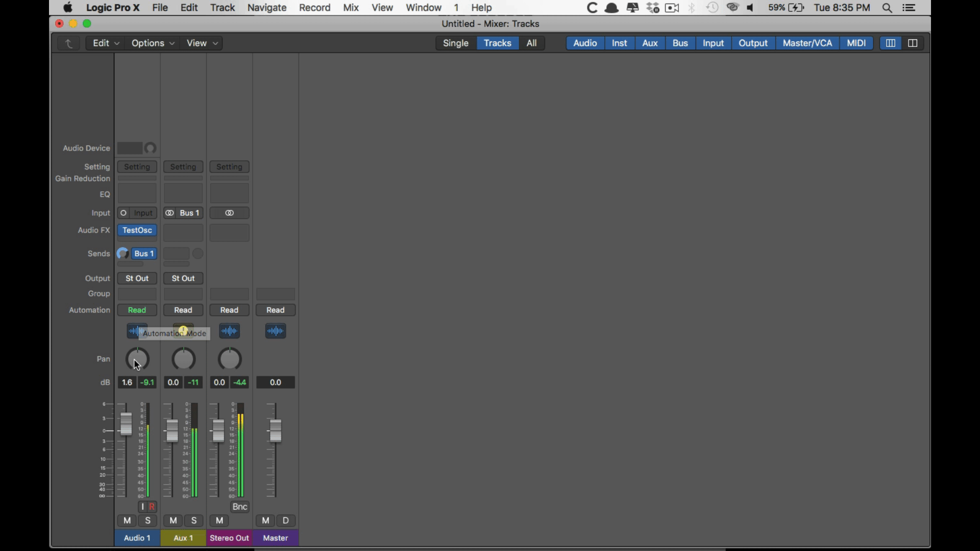
Task: Click the waveform icon on Stereo Out strip
Action: [230, 331]
